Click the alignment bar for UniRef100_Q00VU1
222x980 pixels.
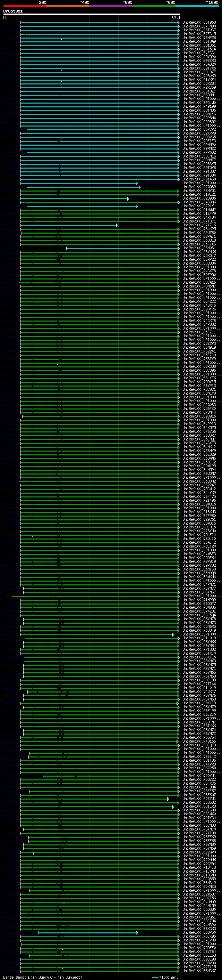tap(111, 776)
